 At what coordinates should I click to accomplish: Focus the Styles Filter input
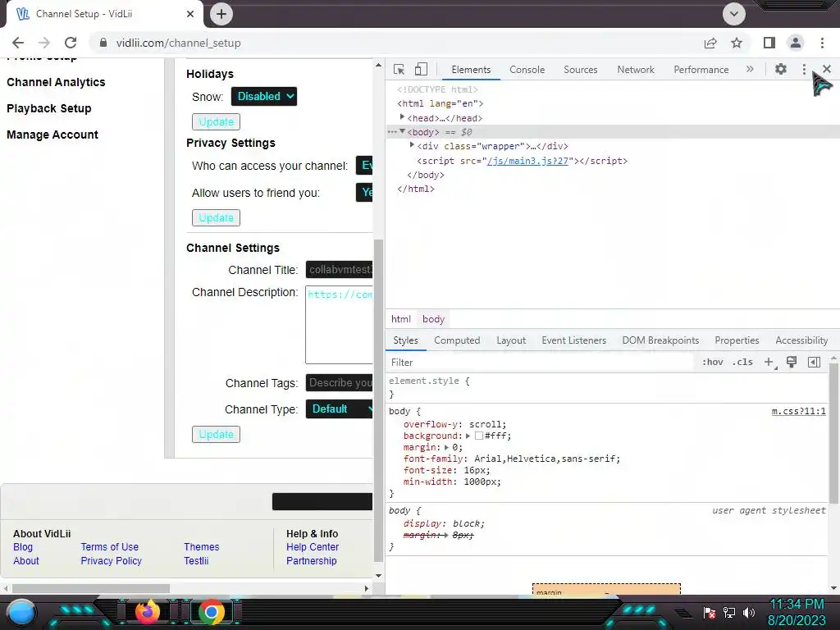tap(541, 362)
